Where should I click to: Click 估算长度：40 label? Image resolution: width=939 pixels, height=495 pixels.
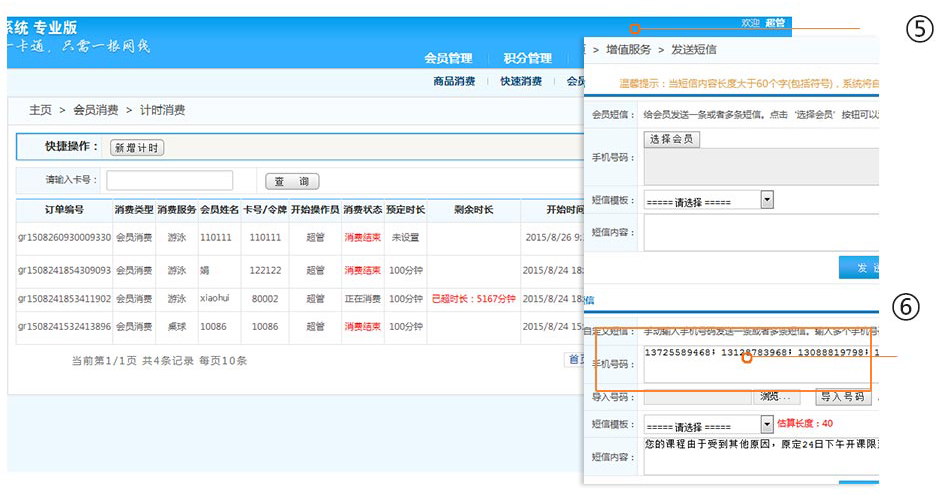805,423
